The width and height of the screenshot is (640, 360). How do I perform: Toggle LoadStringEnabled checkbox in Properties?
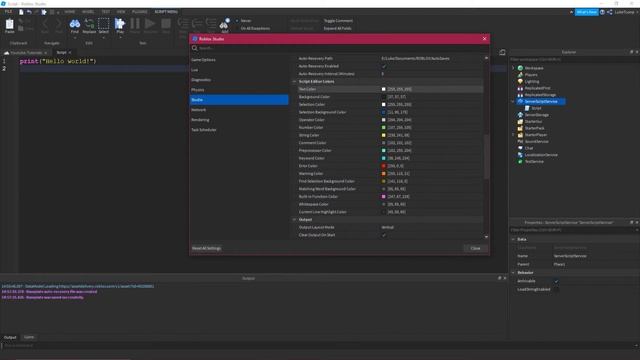pyautogui.click(x=556, y=290)
